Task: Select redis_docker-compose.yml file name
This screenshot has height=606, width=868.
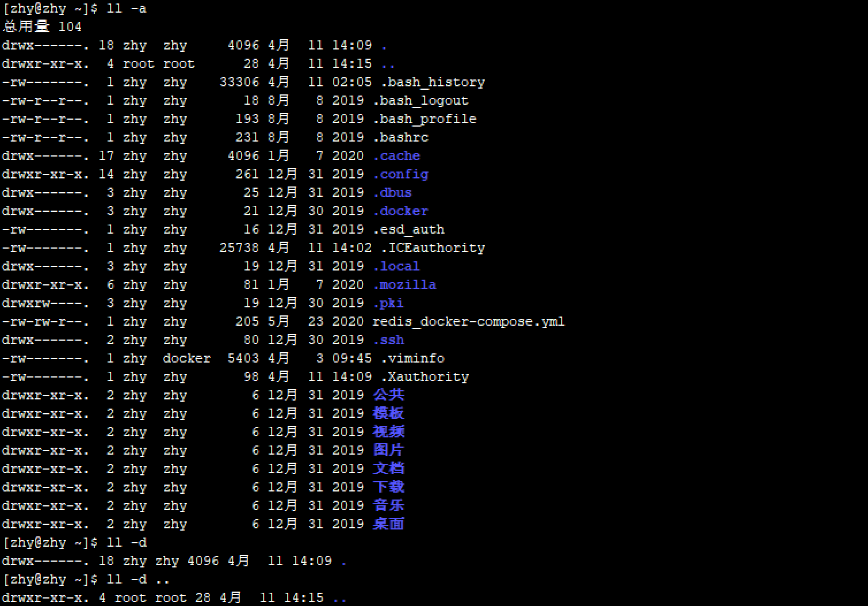Action: click(x=469, y=322)
